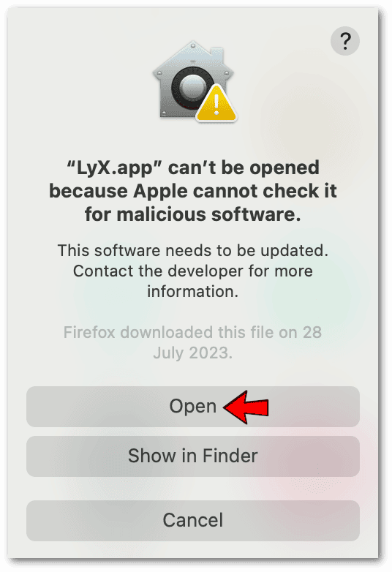Image resolution: width=392 pixels, height=572 pixels.
Task: Click the "Open" label text on its button
Action: [193, 407]
